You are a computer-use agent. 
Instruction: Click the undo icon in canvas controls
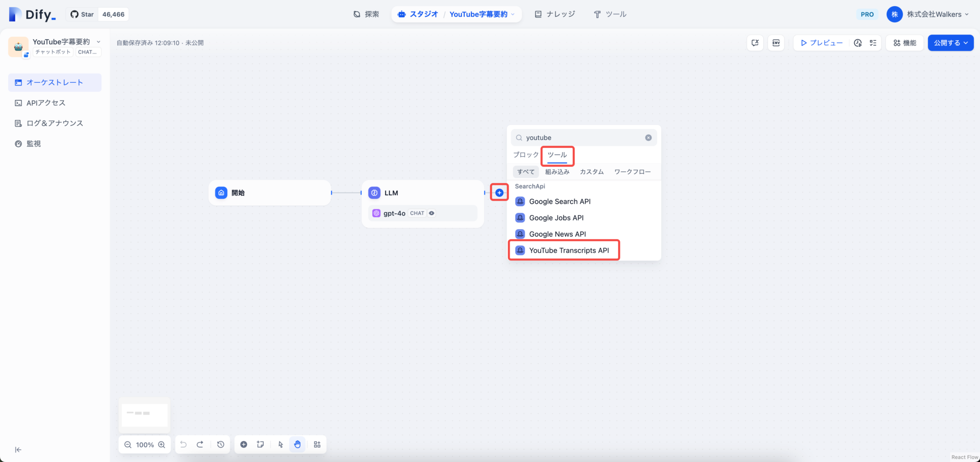[183, 444]
